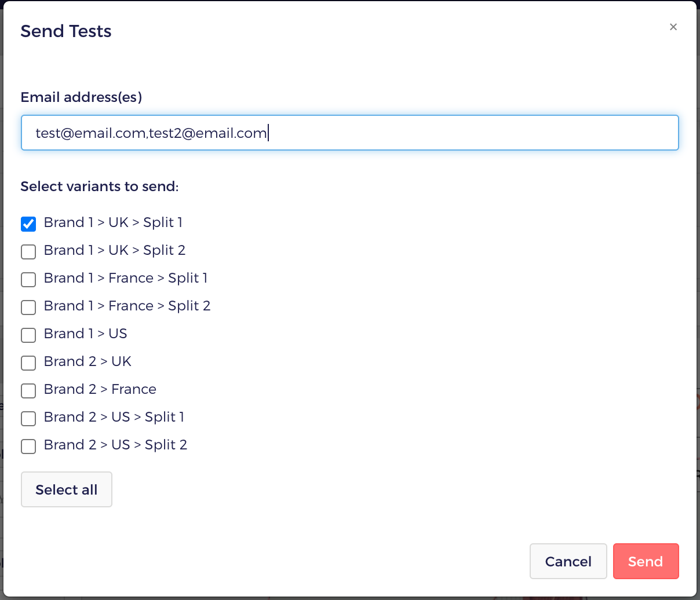Click the 'Email address(es)' field label
The image size is (700, 600).
(x=81, y=97)
